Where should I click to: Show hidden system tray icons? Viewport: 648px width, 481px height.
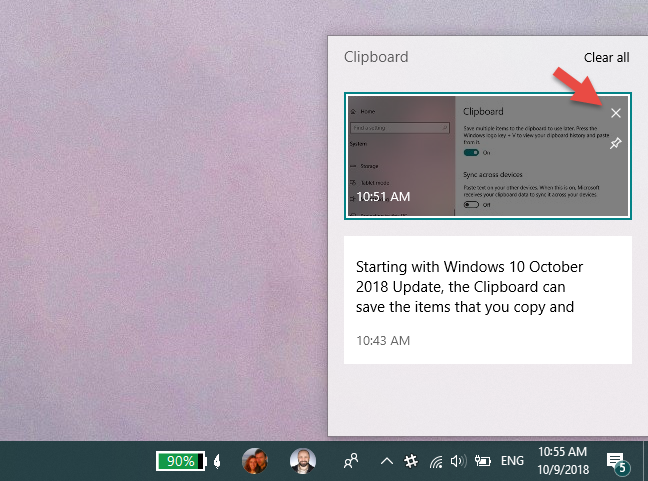tap(386, 461)
